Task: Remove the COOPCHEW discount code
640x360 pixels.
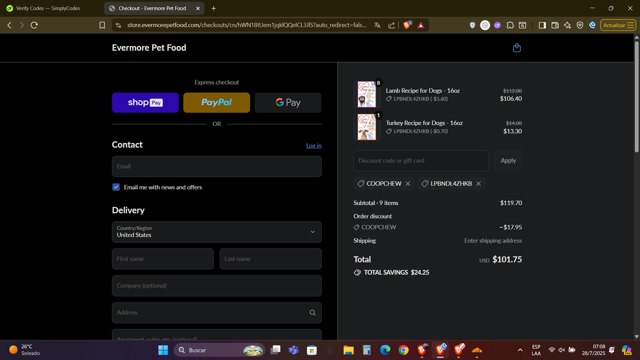Action: pyautogui.click(x=408, y=184)
